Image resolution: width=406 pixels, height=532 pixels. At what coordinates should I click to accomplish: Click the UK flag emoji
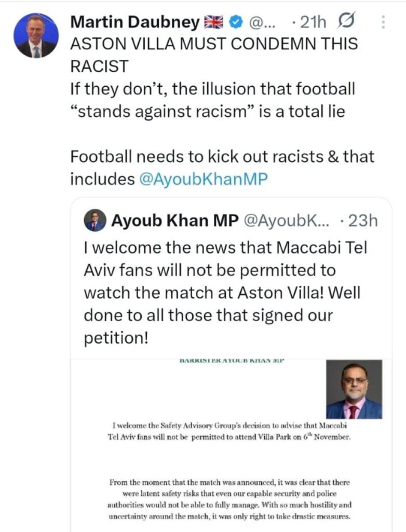point(214,22)
